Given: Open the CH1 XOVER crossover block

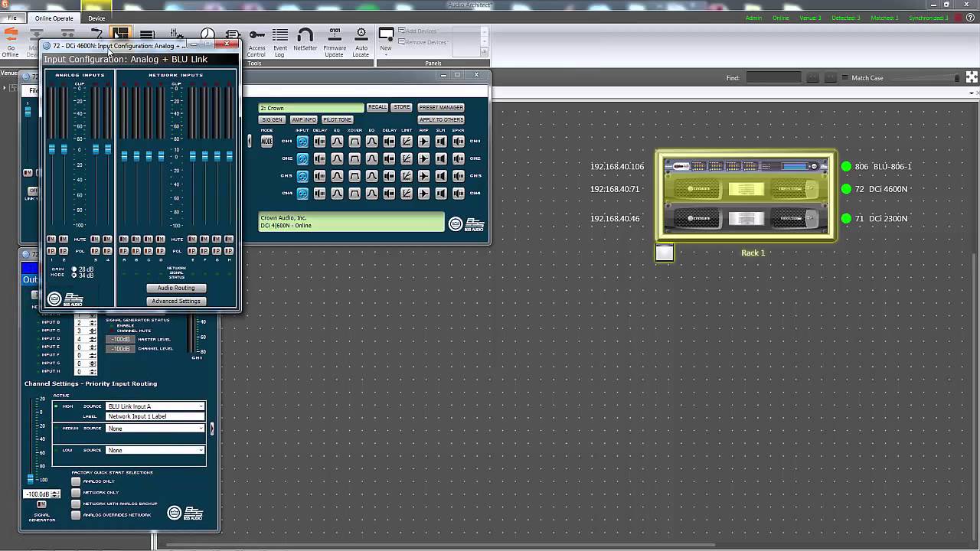Looking at the screenshot, I should pyautogui.click(x=354, y=142).
